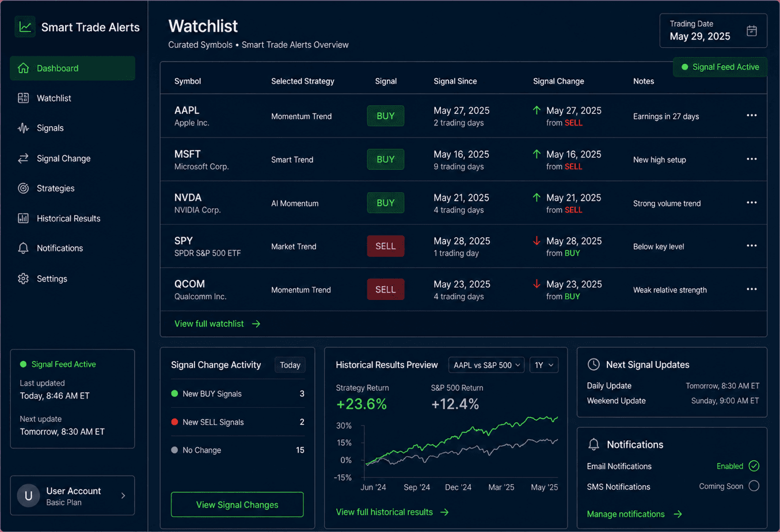Click the clock icon beside Next Signal Updates
The image size is (780, 532).
tap(593, 364)
